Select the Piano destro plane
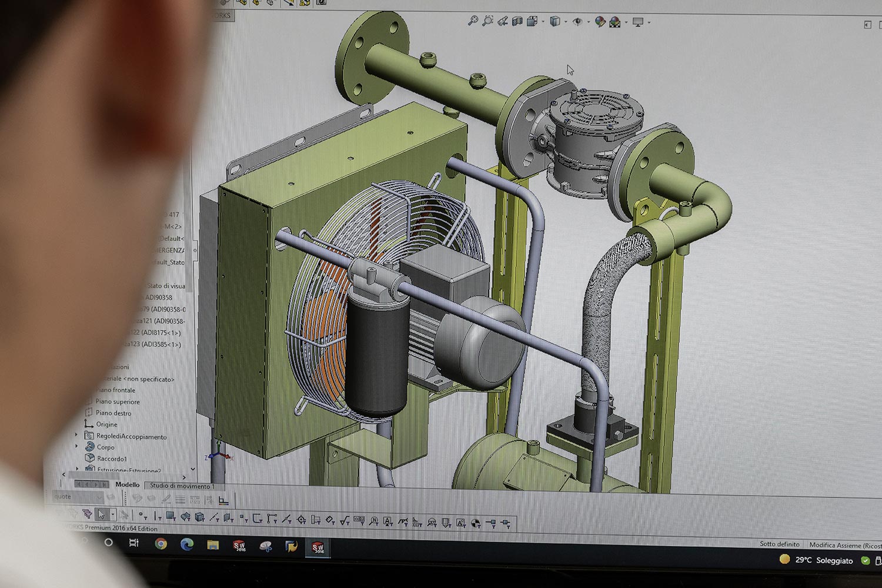Viewport: 882px width, 588px height. (113, 413)
